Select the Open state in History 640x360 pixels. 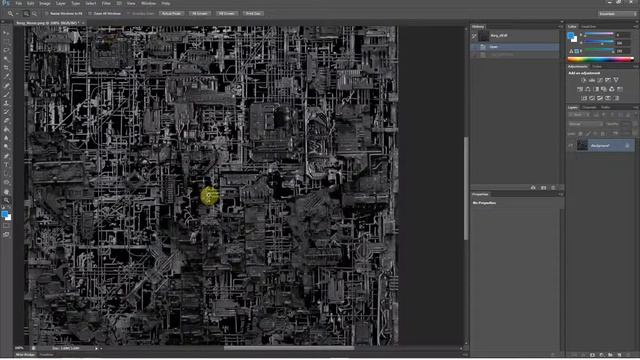[515, 47]
